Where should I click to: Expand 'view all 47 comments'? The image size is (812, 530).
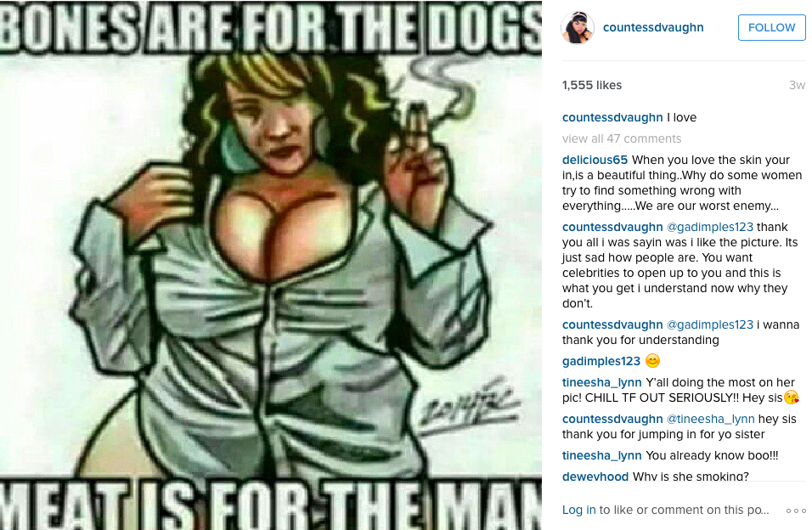pyautogui.click(x=622, y=138)
